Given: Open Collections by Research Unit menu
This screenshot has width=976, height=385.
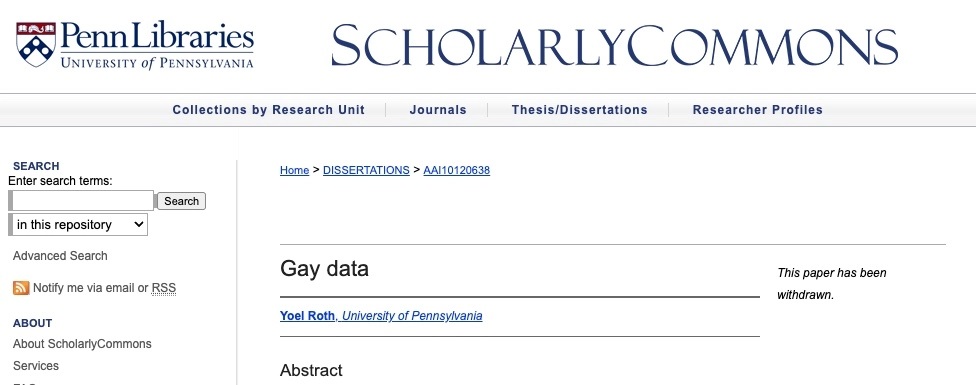Looking at the screenshot, I should [269, 110].
